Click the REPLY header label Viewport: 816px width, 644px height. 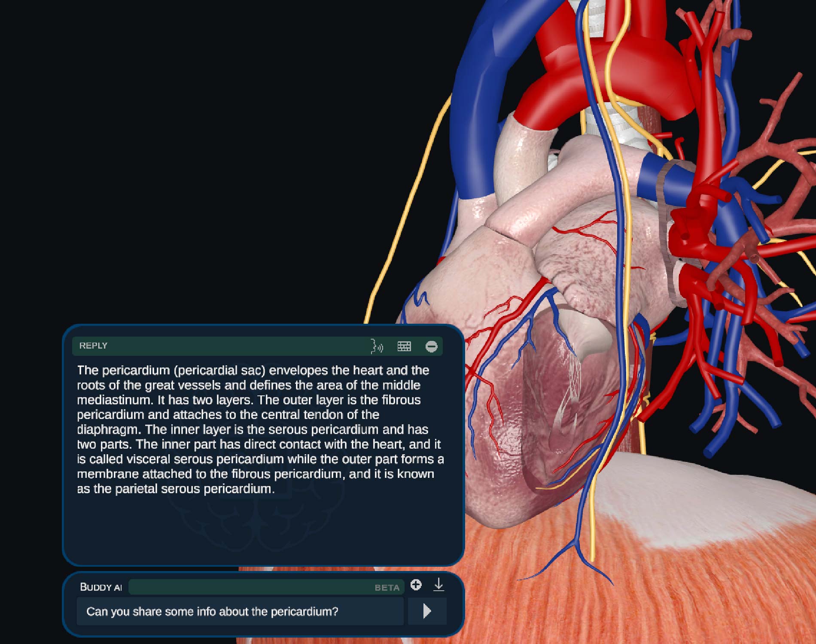pyautogui.click(x=93, y=346)
